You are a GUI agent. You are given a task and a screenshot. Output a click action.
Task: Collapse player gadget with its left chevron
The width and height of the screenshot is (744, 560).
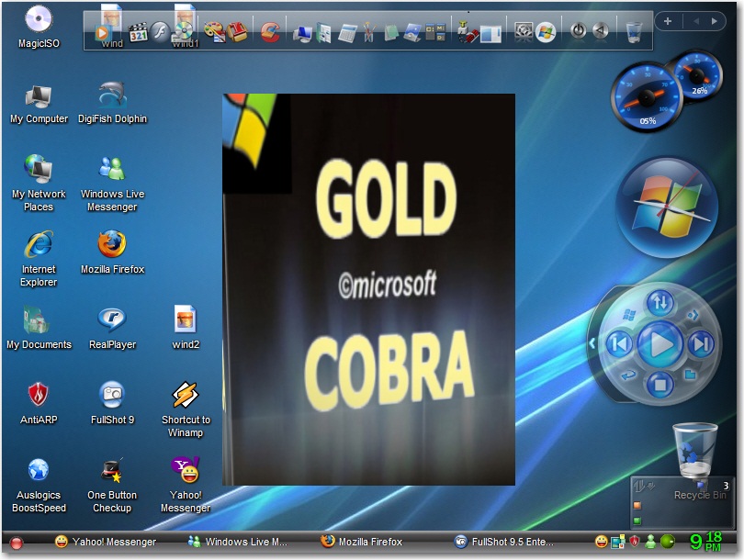coord(592,342)
